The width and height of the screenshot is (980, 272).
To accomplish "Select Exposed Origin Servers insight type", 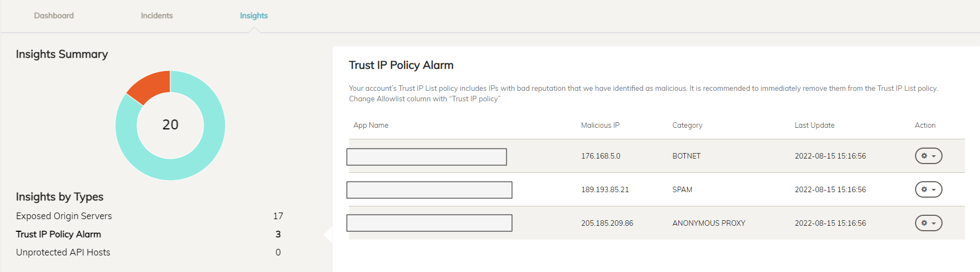I will pos(64,216).
